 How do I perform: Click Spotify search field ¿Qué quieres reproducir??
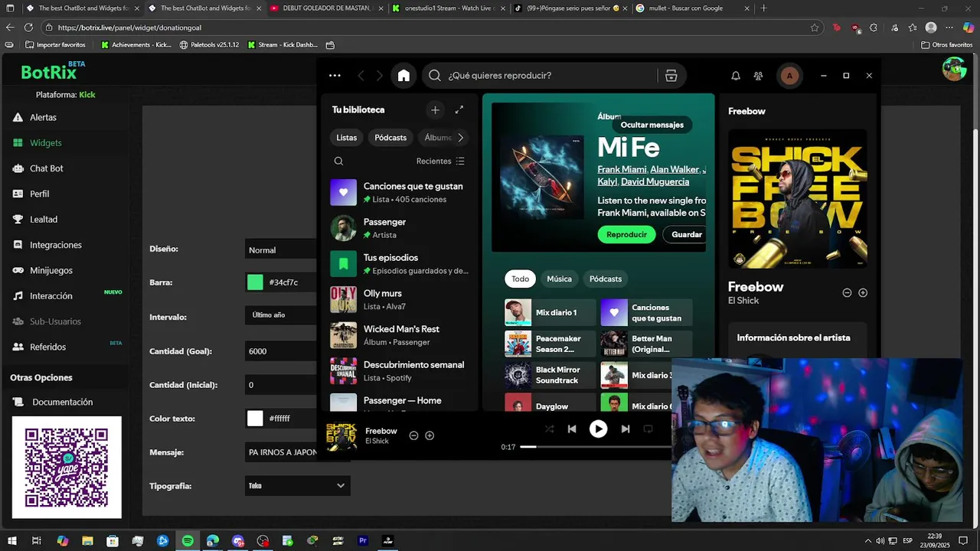click(540, 76)
